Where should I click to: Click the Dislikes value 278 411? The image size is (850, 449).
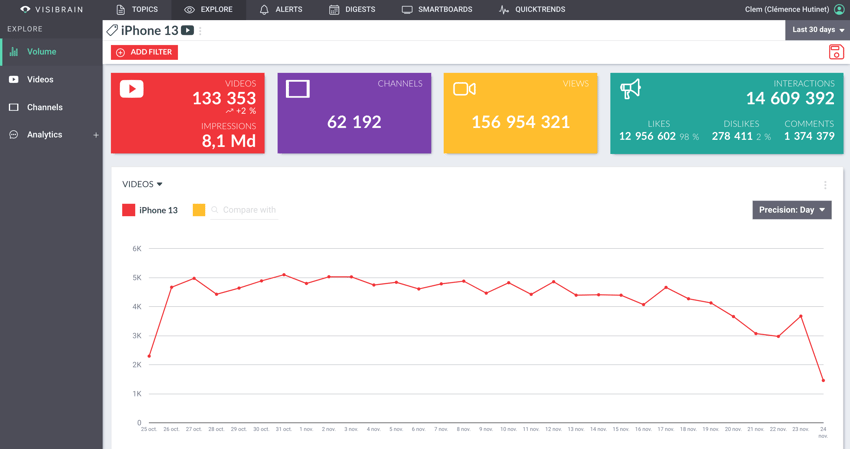pyautogui.click(x=732, y=136)
